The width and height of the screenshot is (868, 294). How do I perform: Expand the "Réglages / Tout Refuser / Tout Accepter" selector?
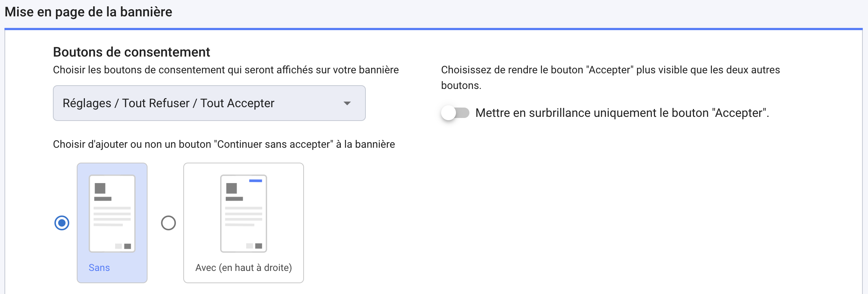209,103
